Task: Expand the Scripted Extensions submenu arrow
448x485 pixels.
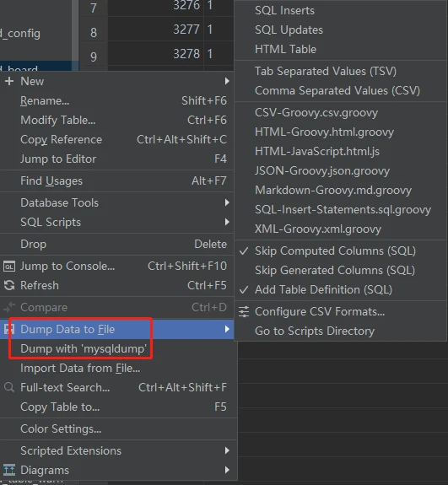Action: point(228,450)
